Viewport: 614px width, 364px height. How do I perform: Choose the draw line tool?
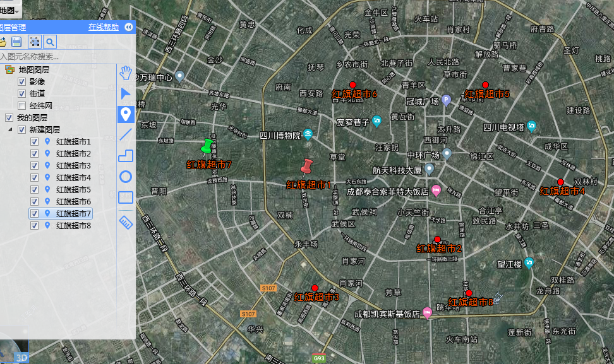[125, 134]
